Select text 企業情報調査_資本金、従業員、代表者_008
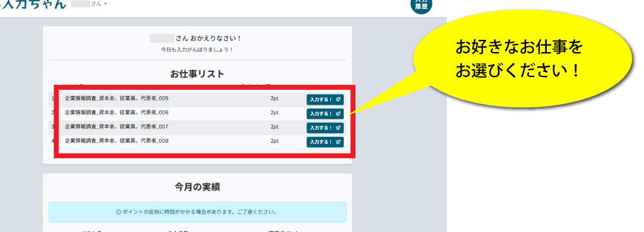The image size is (644, 232). click(117, 141)
